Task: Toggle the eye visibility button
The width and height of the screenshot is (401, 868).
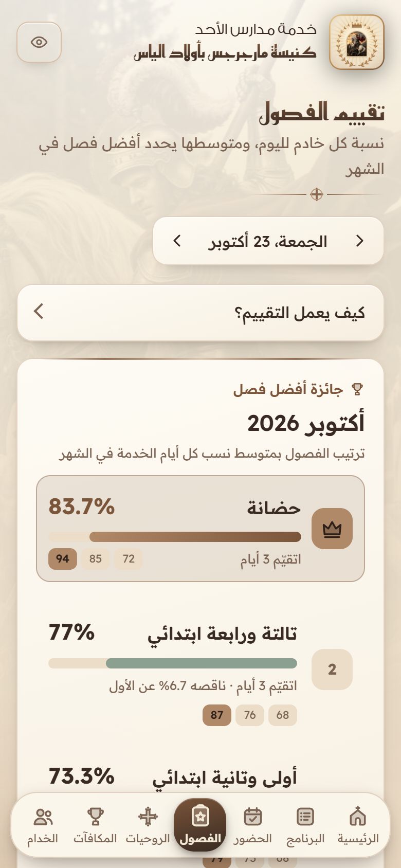Action: [39, 42]
